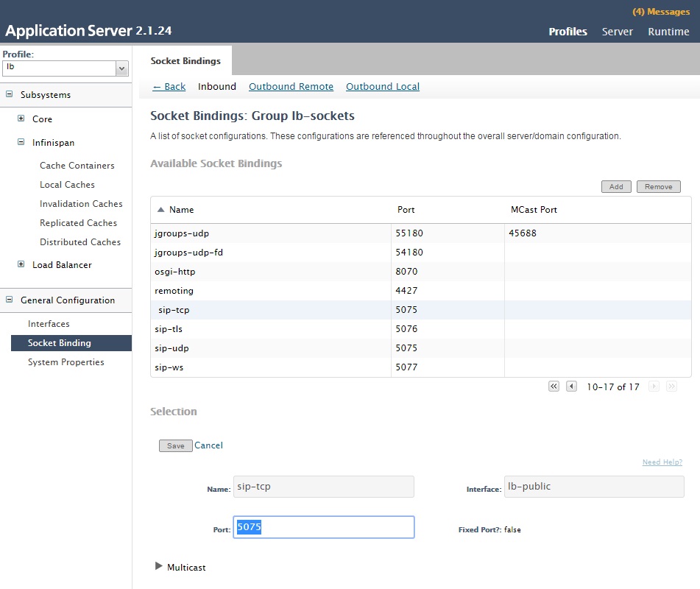Open Invalidation Caches in the sidebar
700x589 pixels.
coord(81,204)
